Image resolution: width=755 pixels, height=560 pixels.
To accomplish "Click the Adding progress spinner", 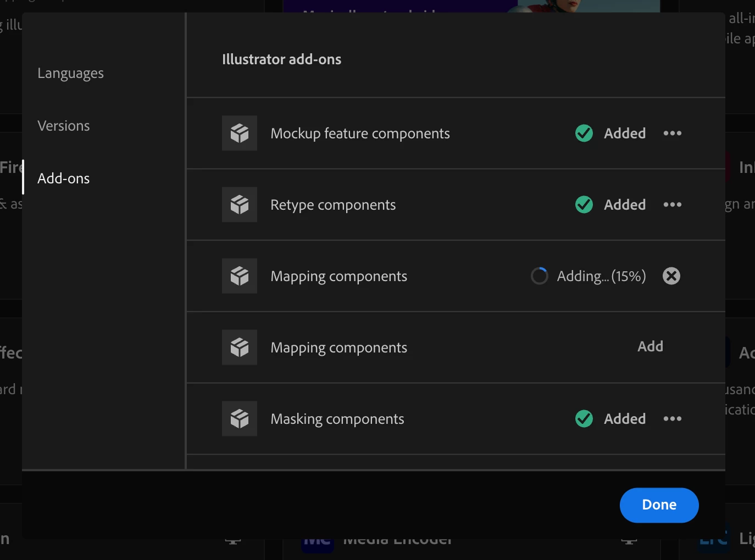I will [540, 276].
